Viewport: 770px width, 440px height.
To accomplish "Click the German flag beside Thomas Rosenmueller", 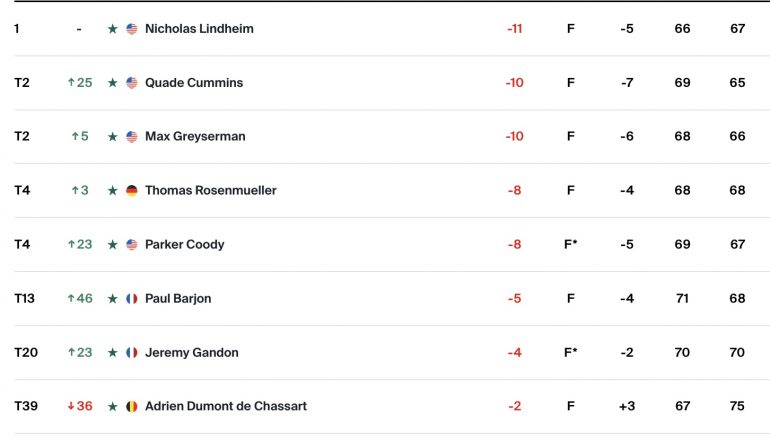I will [x=132, y=191].
